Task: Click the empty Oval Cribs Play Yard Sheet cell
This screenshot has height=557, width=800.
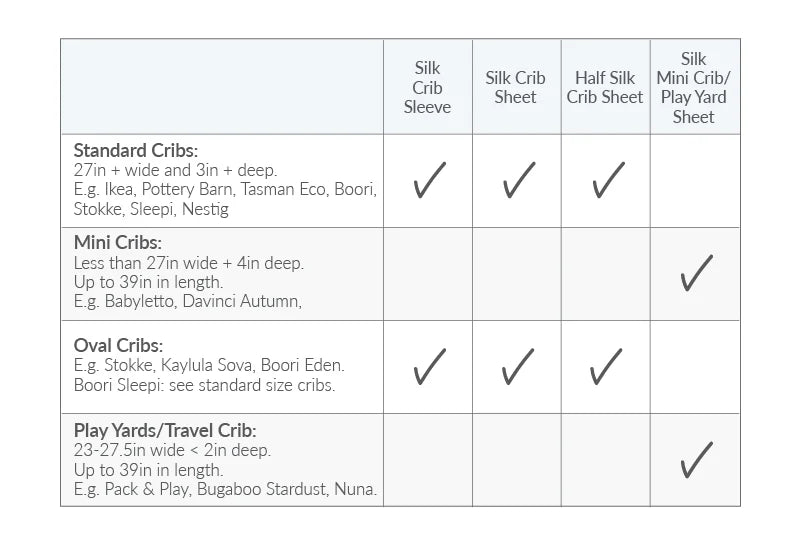Action: [695, 367]
